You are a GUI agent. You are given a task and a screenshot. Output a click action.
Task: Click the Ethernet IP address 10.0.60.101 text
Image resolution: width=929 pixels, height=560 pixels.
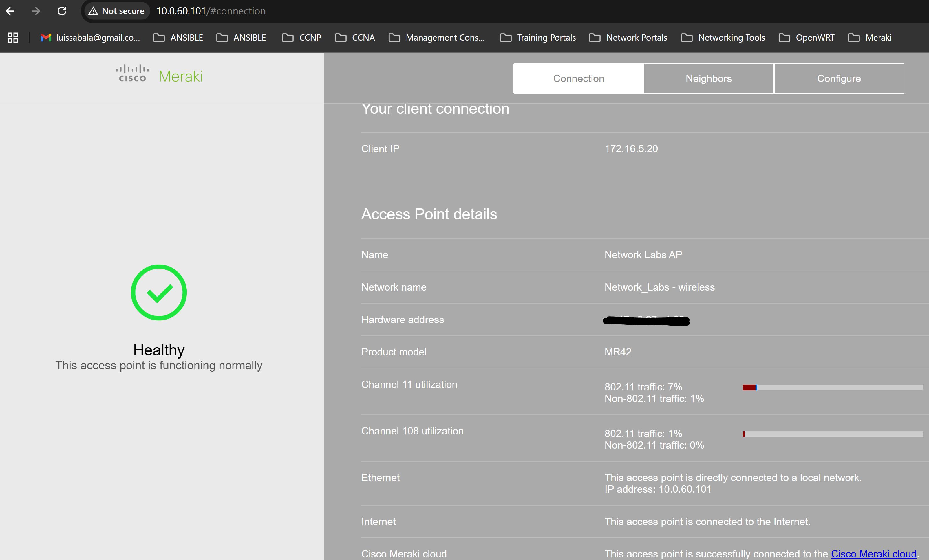658,489
